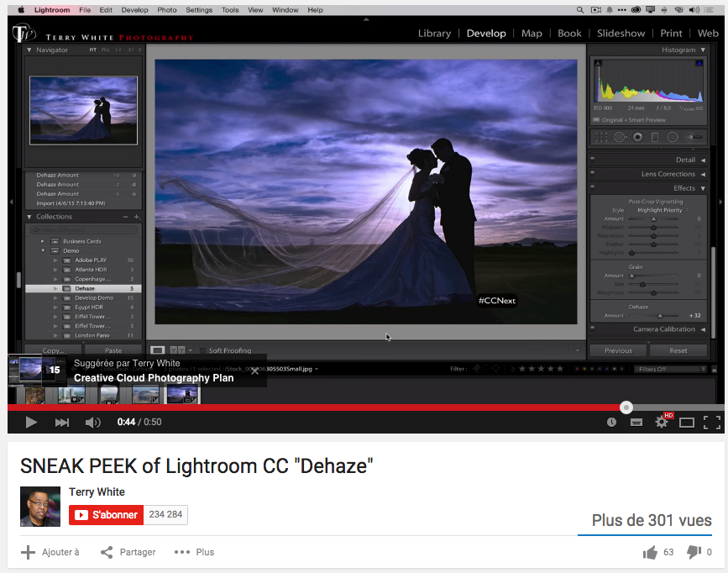Image resolution: width=728 pixels, height=573 pixels.
Task: Select the Radial Filter tool
Action: [673, 137]
